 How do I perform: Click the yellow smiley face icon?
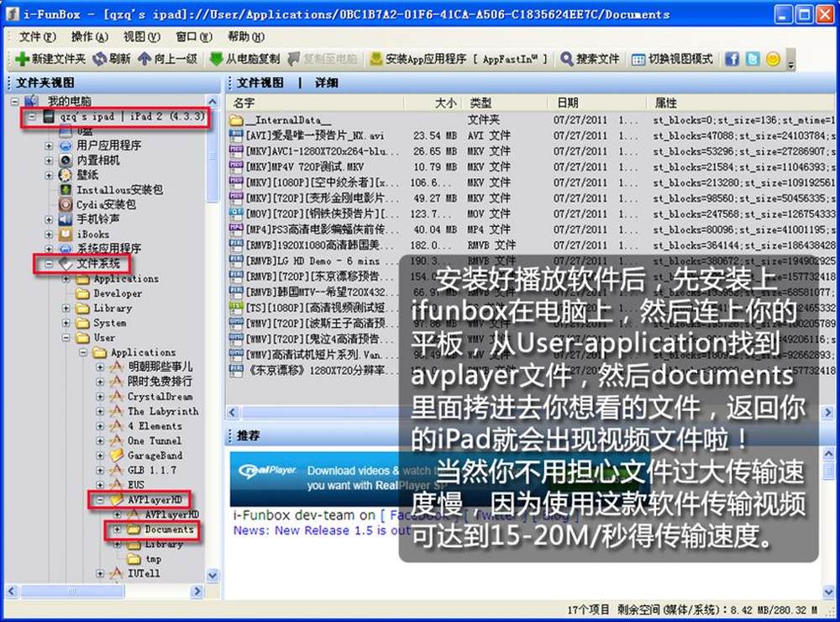[x=773, y=59]
